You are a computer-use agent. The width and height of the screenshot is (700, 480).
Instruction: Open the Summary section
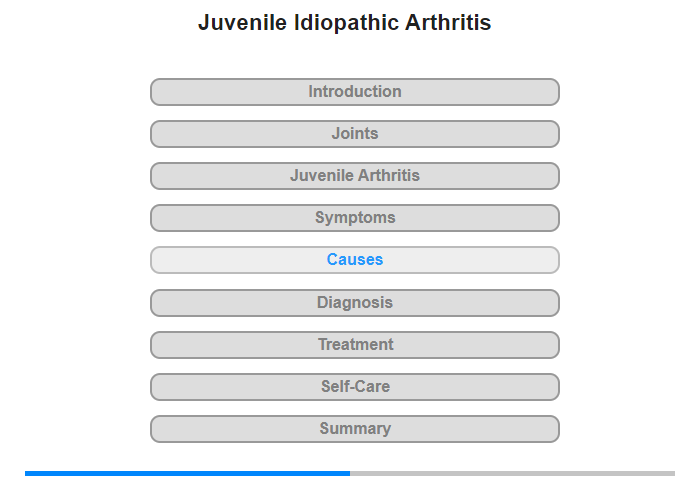click(354, 429)
